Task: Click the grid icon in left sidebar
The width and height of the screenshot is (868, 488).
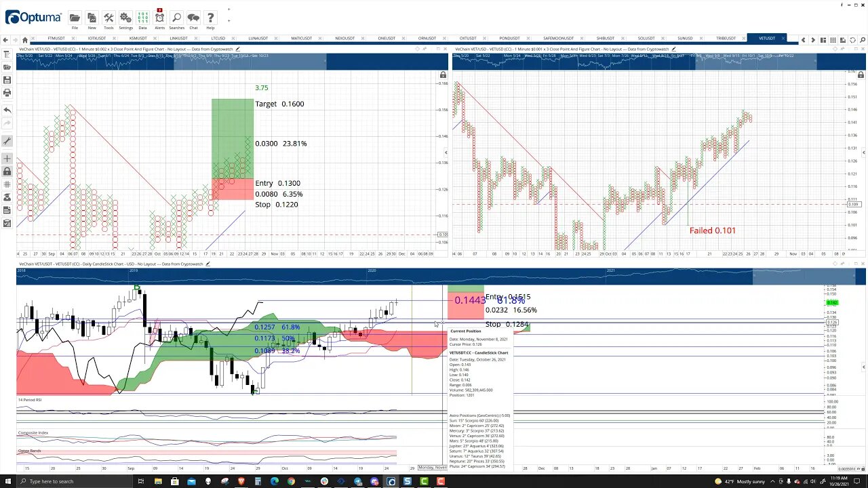Action: coord(7,184)
